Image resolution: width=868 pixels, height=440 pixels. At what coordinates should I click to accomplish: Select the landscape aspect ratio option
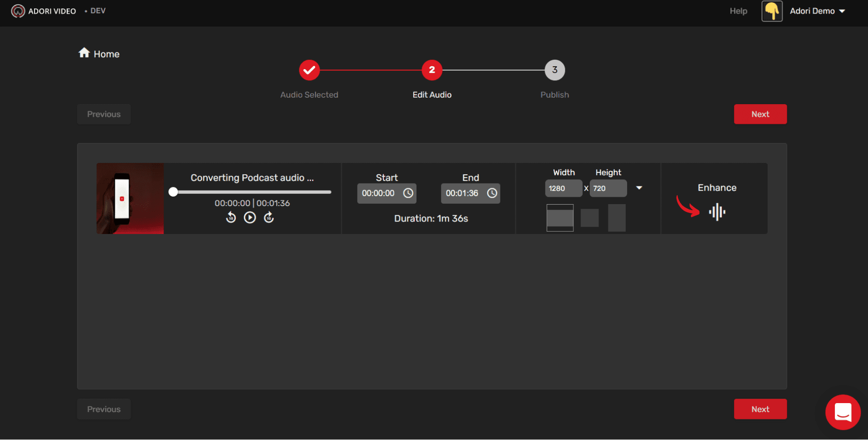point(559,218)
